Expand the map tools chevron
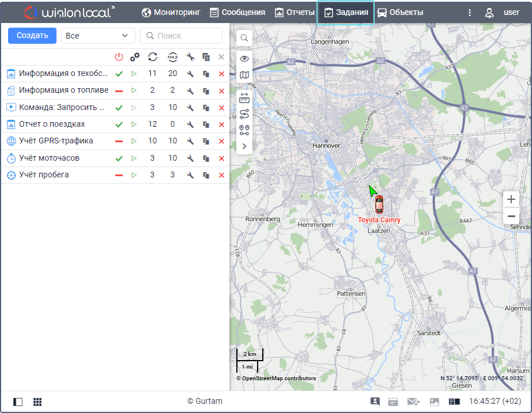Image resolution: width=532 pixels, height=413 pixels. pos(244,146)
